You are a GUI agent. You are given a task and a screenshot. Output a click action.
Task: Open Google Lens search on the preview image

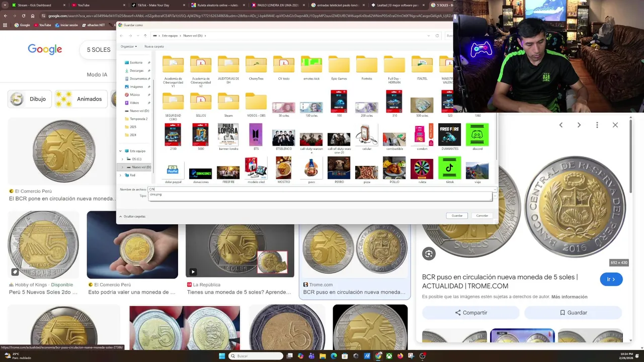[x=429, y=254]
